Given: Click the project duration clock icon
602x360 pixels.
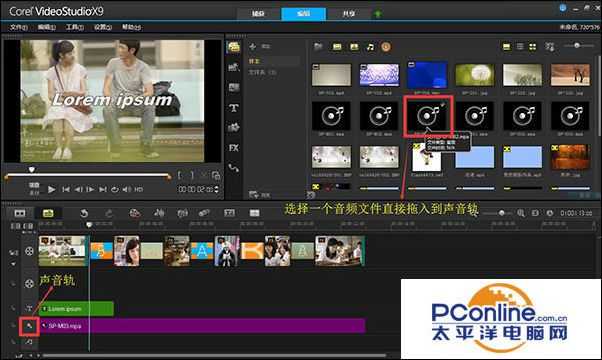Looking at the screenshot, I should pyautogui.click(x=550, y=213).
